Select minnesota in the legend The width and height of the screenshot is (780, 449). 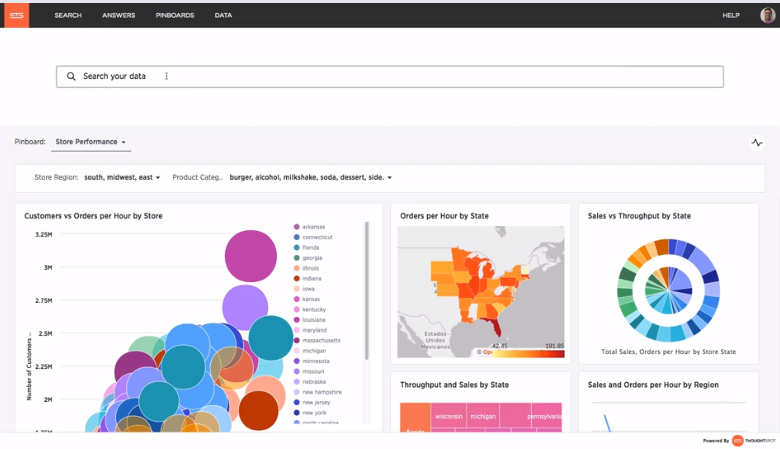coord(311,361)
